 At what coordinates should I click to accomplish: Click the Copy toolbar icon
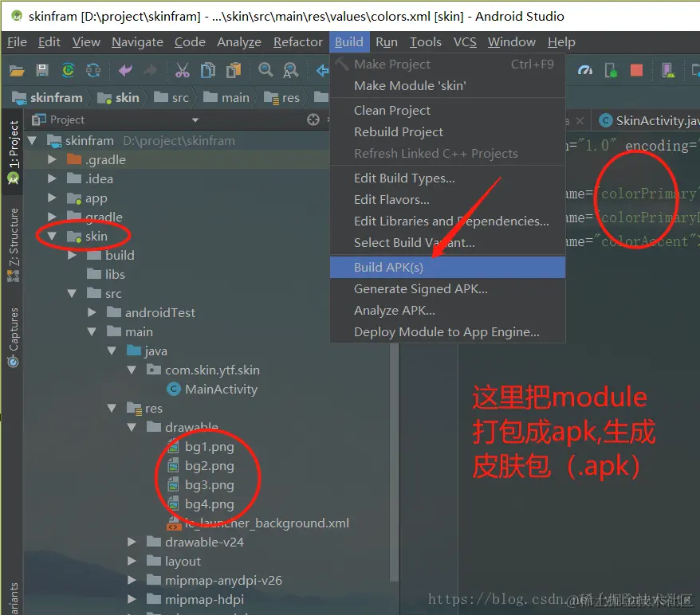[x=208, y=70]
